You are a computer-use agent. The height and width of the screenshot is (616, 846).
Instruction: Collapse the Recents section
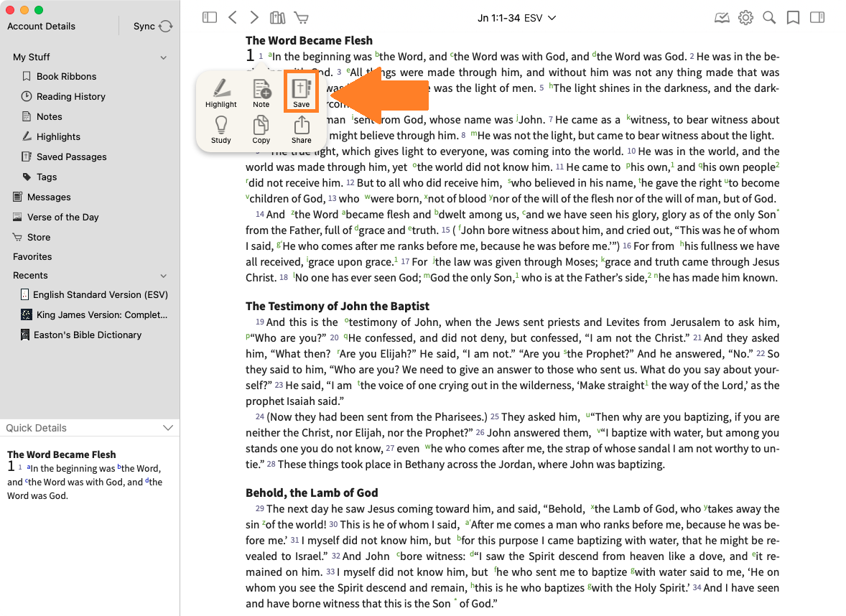[164, 276]
